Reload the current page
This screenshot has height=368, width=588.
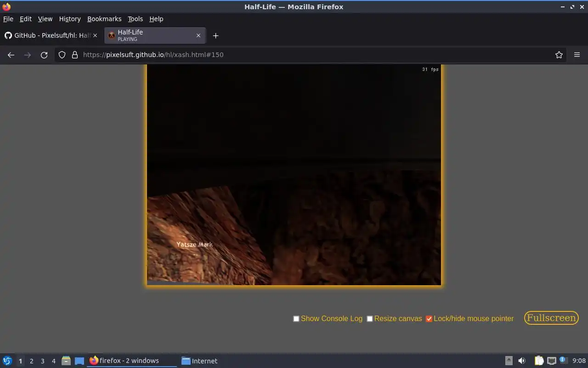(44, 55)
